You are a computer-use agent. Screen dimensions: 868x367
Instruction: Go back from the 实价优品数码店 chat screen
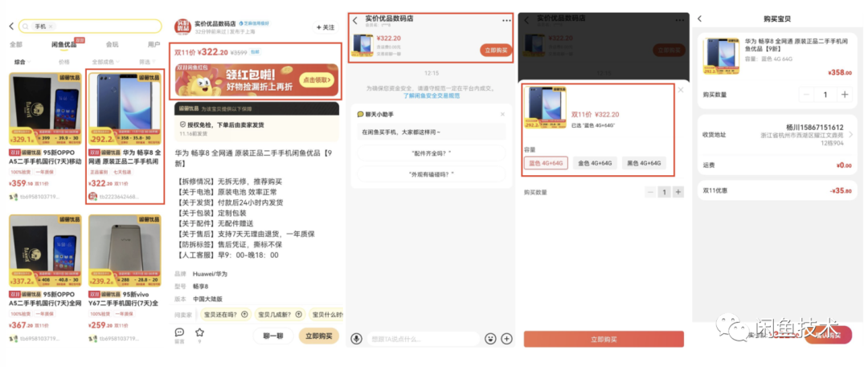tap(355, 21)
